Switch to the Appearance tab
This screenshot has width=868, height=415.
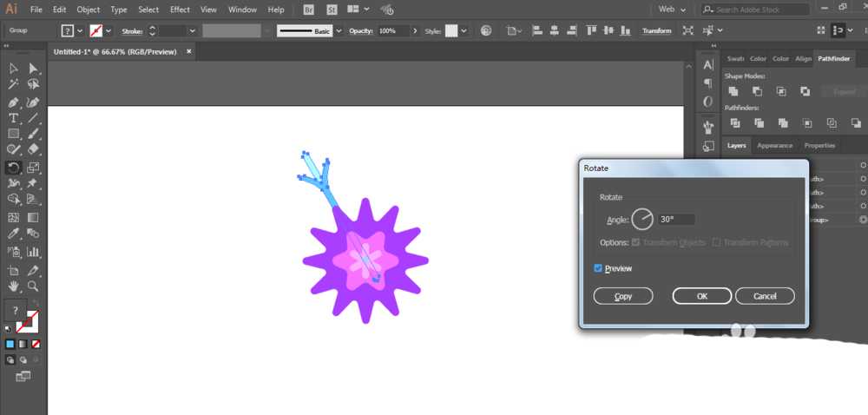[774, 146]
